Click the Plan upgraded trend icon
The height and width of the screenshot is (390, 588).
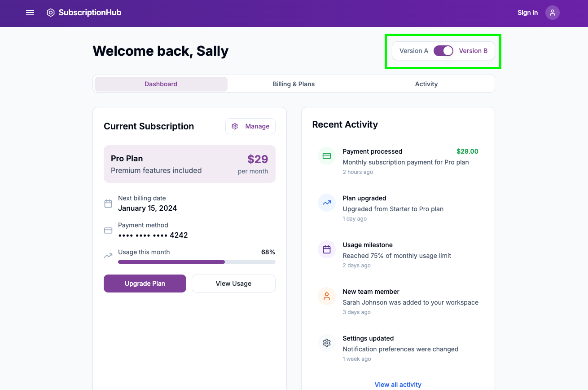(x=327, y=203)
